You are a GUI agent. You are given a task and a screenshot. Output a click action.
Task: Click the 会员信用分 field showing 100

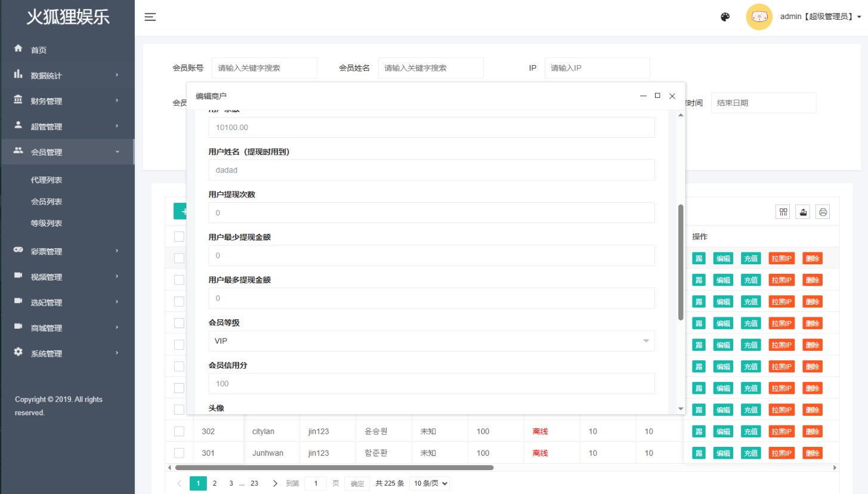pyautogui.click(x=431, y=384)
